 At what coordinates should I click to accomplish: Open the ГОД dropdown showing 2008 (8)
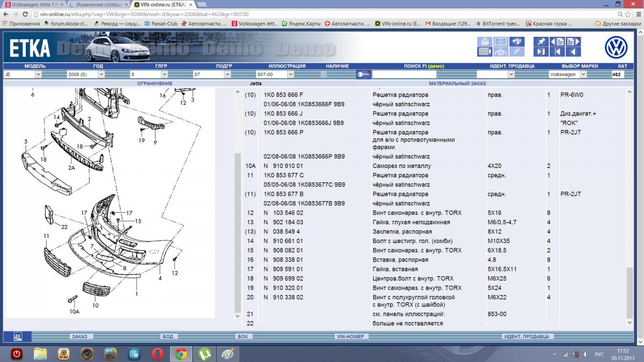[86, 75]
